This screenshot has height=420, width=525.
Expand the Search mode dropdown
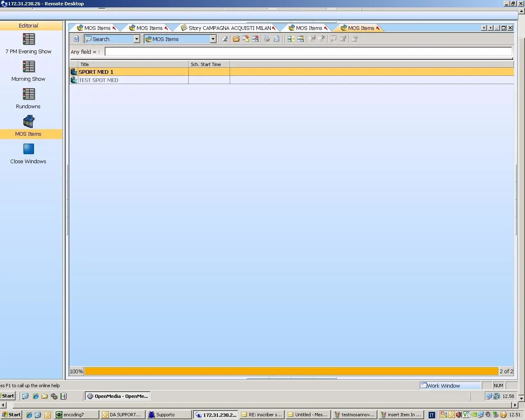click(137, 39)
